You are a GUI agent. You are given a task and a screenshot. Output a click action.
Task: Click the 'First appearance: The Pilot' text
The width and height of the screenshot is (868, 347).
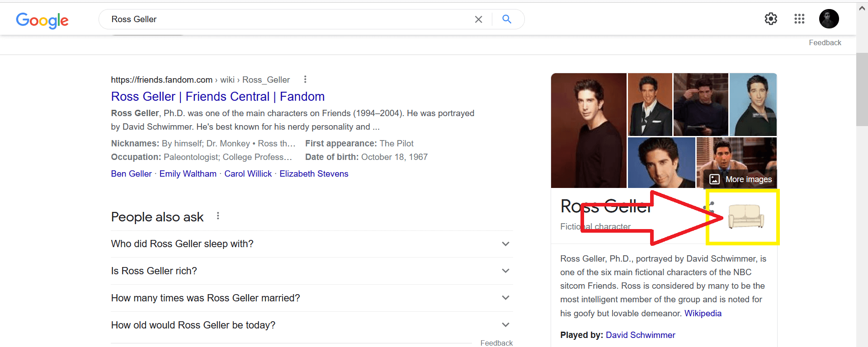click(359, 144)
